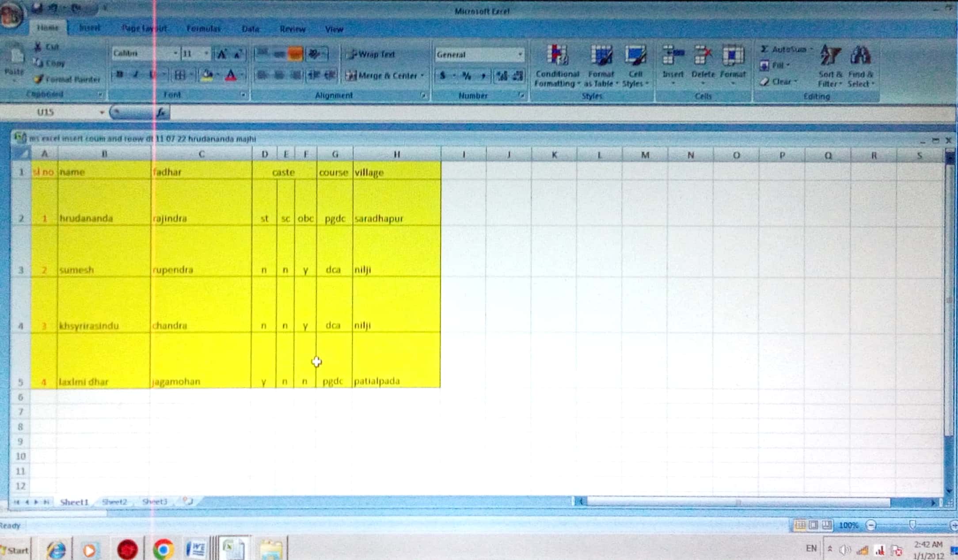Click Find & Select binoculars icon

[860, 57]
